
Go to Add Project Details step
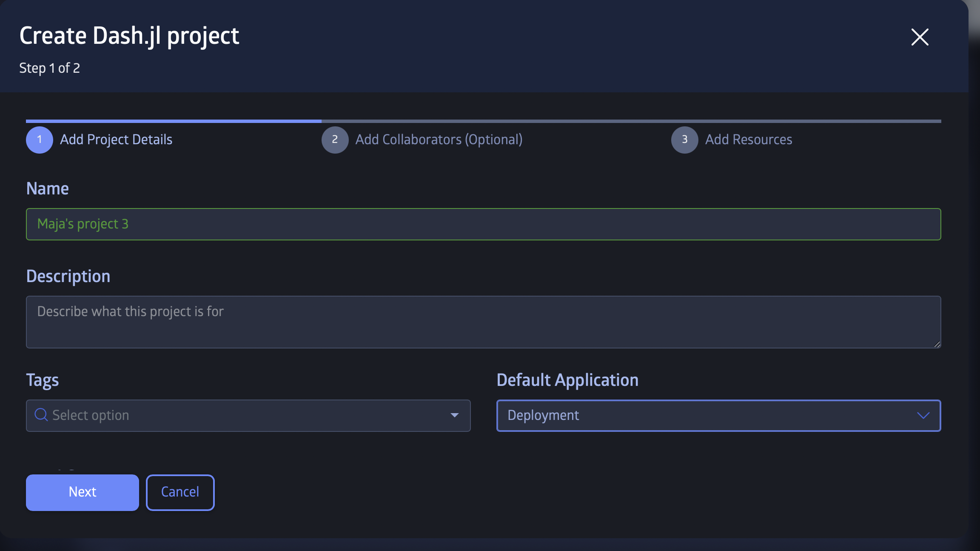pos(116,140)
